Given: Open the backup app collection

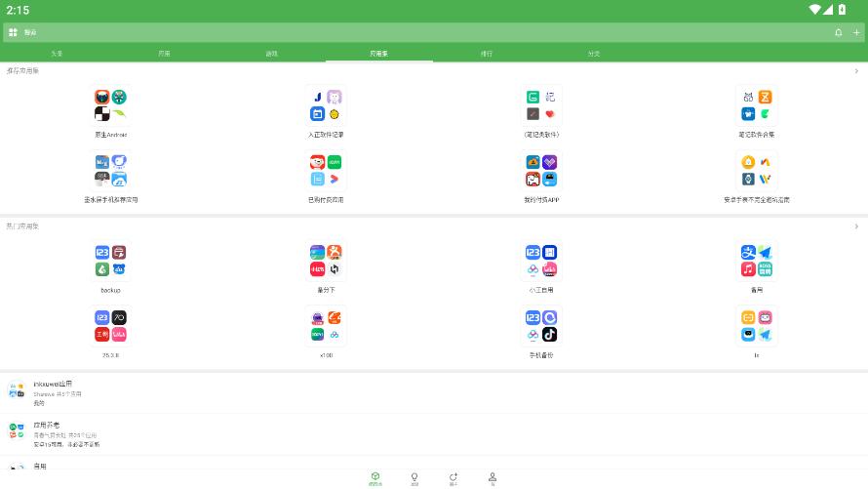Looking at the screenshot, I should click(x=111, y=267).
